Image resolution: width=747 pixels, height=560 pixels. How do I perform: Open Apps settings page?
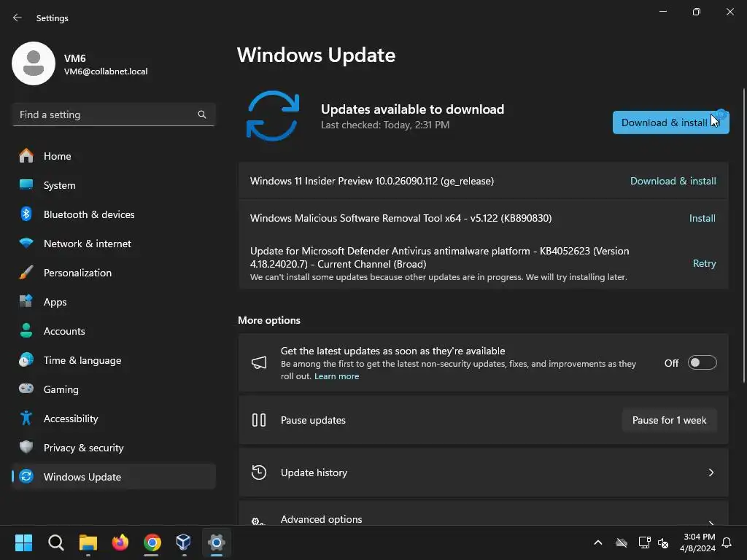click(x=114, y=301)
